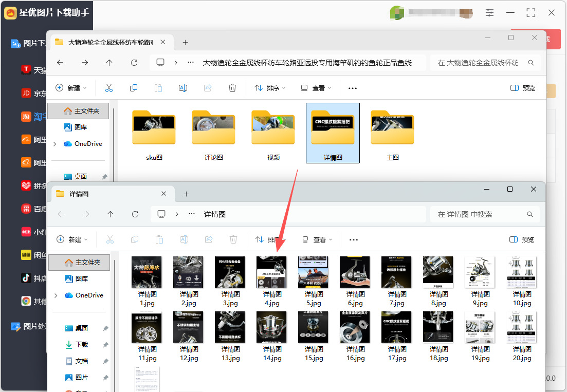Expand OneDrive in the lower navigation pane

[56, 295]
